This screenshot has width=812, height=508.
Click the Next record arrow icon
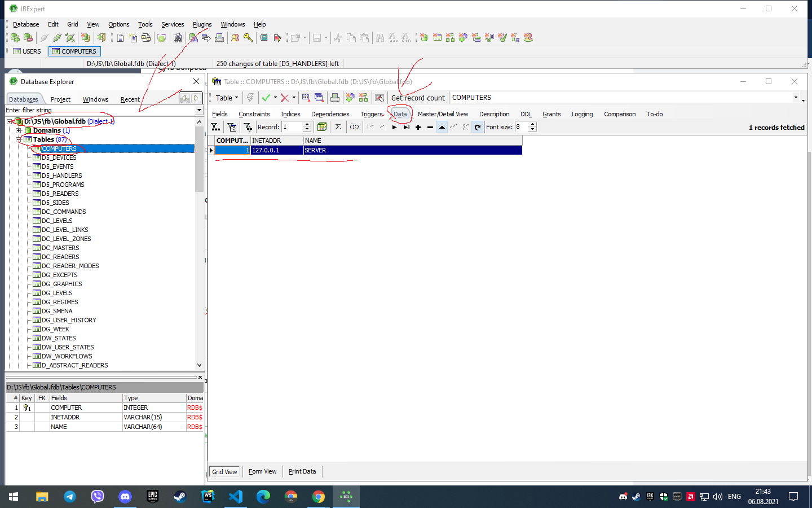pos(394,127)
